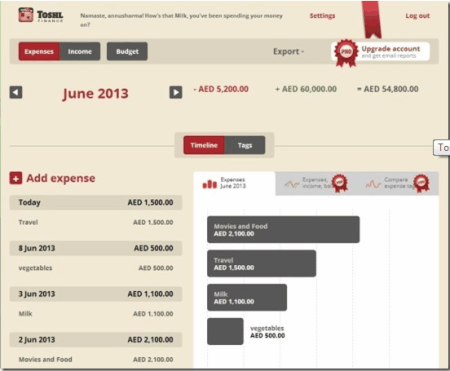This screenshot has height=371, width=450.
Task: Click the PRO badge on the Expenses, income tab
Action: click(340, 183)
